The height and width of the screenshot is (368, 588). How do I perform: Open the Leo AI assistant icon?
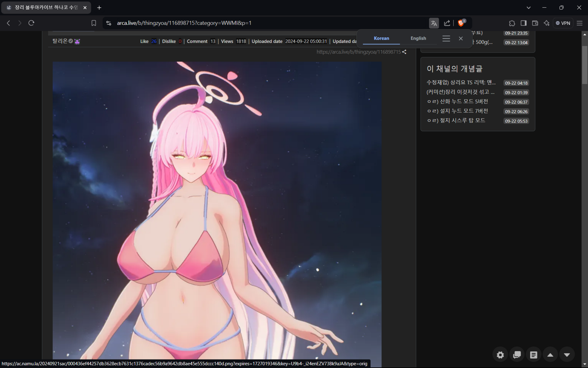546,23
